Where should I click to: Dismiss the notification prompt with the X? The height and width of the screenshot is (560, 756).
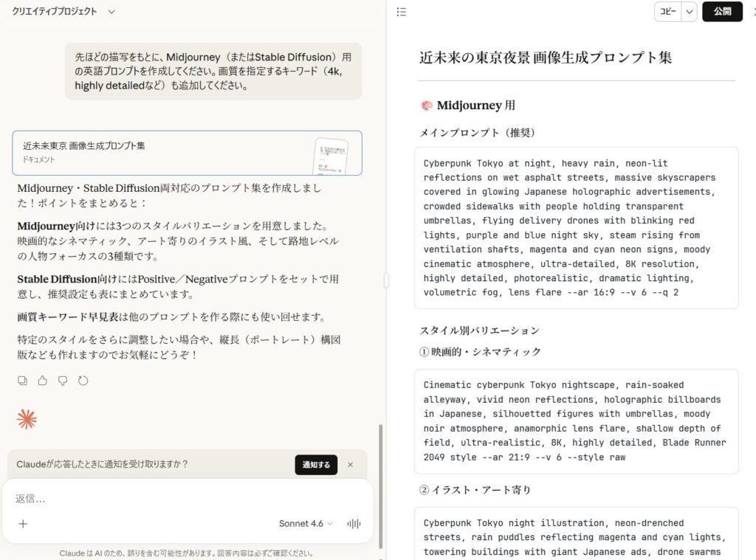tap(351, 465)
